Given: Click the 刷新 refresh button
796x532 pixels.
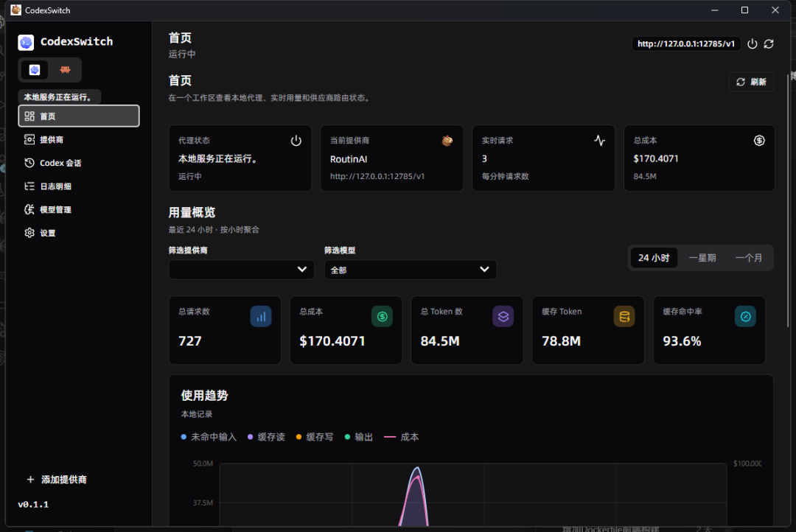Looking at the screenshot, I should [751, 82].
